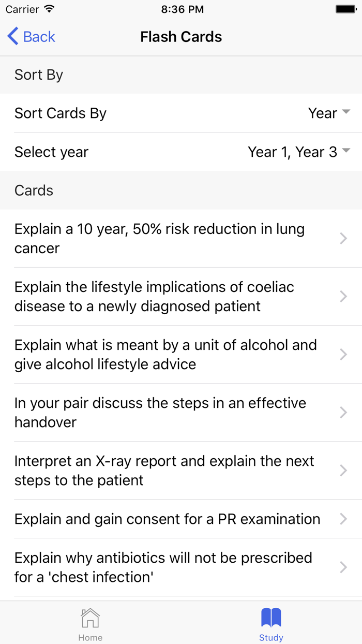Tap the Study book icon
Viewport: 362px width, 644px height.
[271, 618]
